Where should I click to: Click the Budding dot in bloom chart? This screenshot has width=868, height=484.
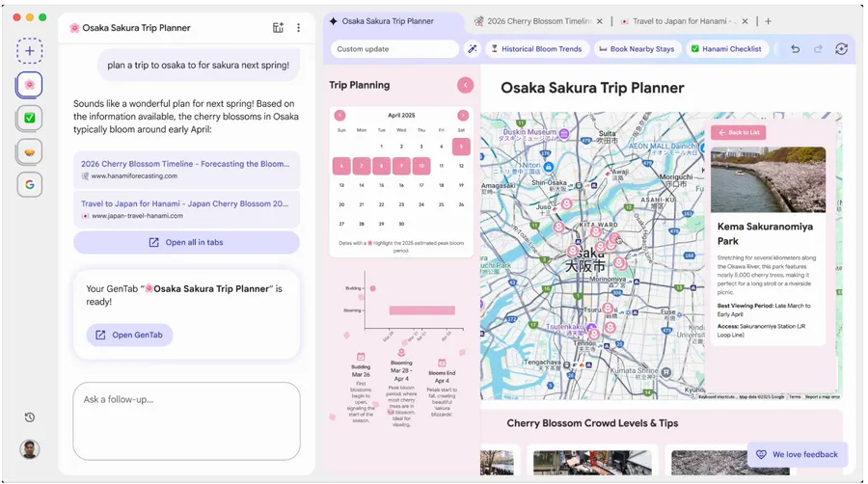pos(373,288)
